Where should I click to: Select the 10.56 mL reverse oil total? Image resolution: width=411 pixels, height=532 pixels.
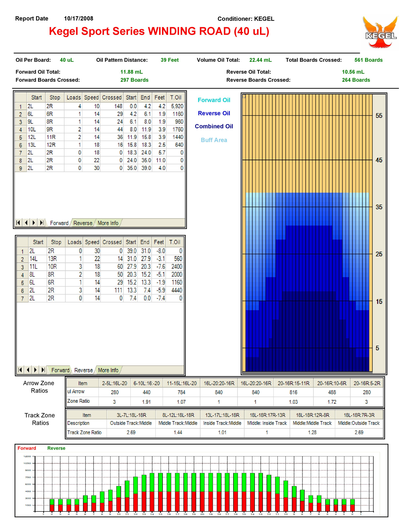(x=353, y=72)
